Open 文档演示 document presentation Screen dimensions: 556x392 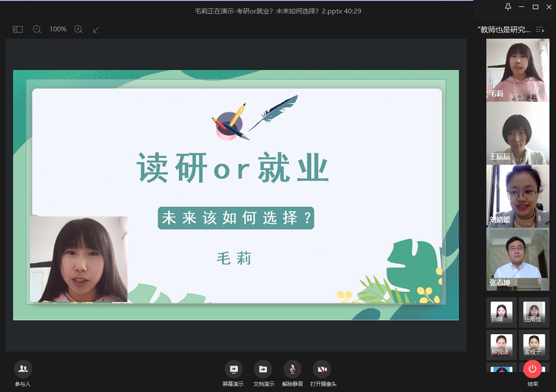click(263, 369)
